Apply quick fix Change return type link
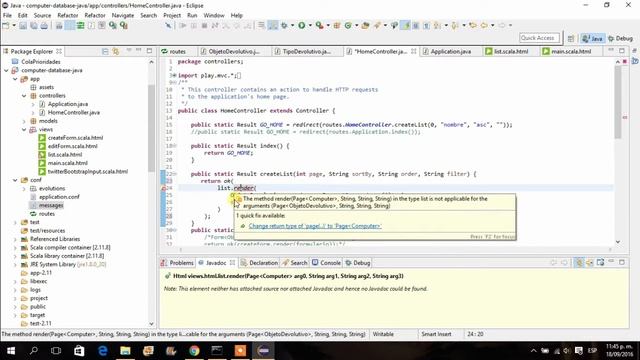640x360 pixels. click(x=315, y=226)
